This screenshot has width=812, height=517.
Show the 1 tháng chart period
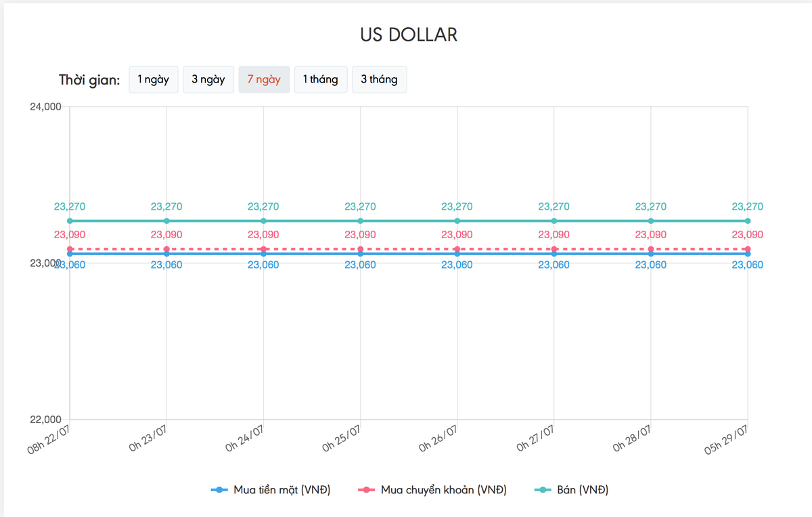[x=321, y=80]
